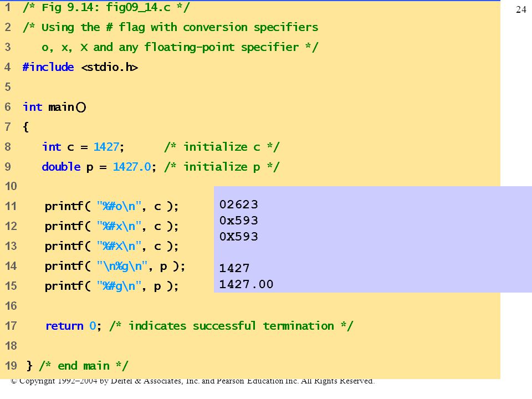Click the 02623 octal output line
The image size is (532, 399).
click(x=238, y=204)
